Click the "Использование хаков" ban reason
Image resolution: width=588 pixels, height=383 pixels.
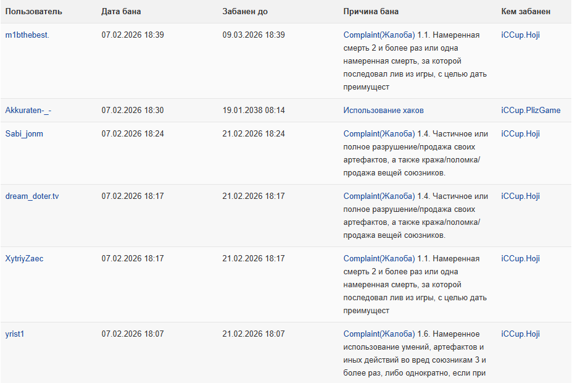click(383, 111)
